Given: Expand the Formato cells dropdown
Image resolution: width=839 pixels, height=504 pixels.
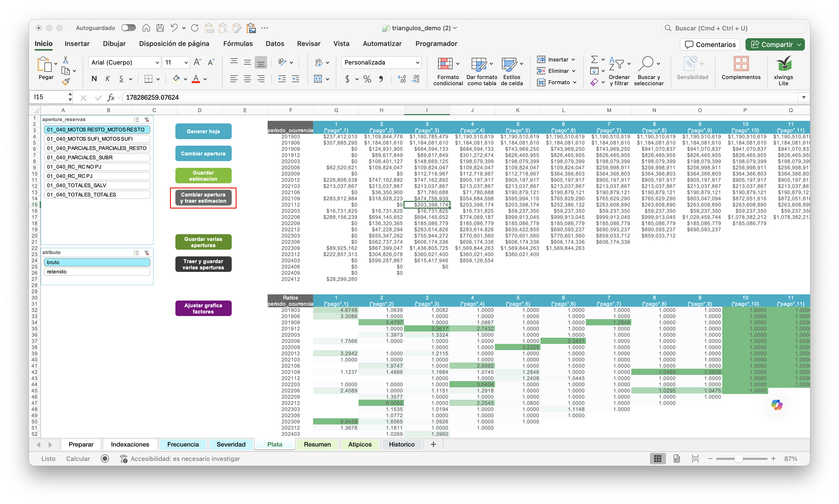Looking at the screenshot, I should (574, 82).
